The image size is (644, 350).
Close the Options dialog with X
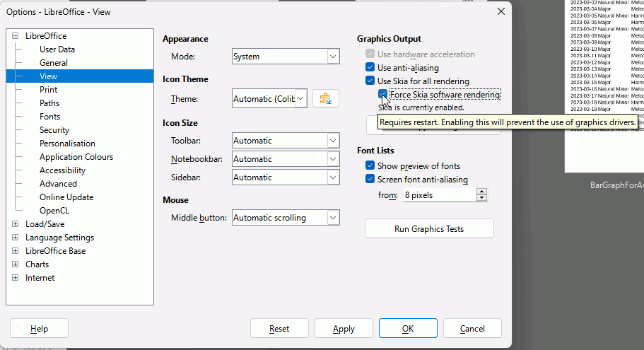(501, 11)
